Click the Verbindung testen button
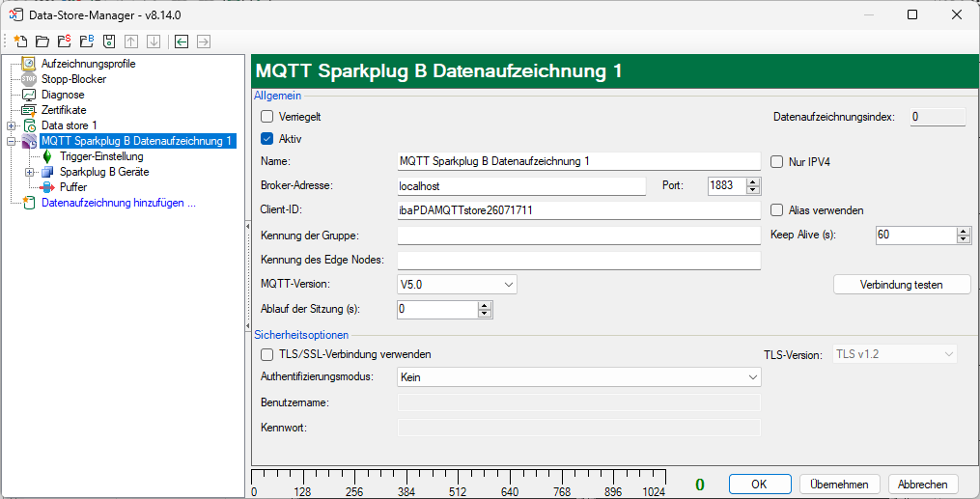 (x=902, y=285)
